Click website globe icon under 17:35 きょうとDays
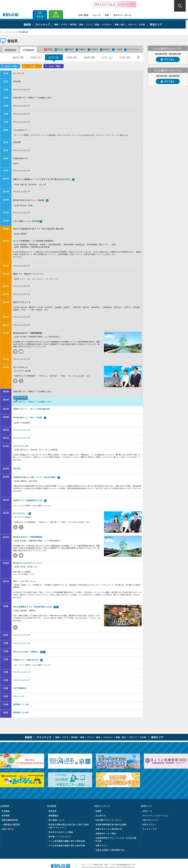Image resolution: width=188 pixels, height=868 pixels. click(x=15, y=381)
